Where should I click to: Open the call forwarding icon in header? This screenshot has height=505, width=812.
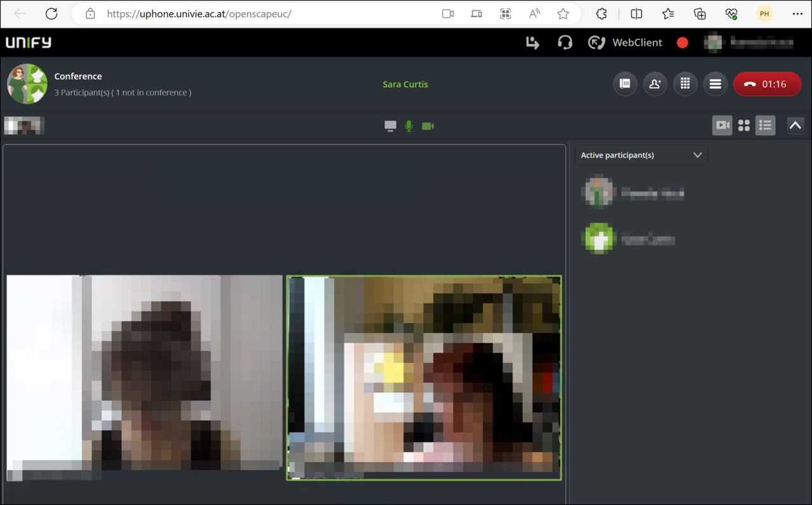point(532,43)
